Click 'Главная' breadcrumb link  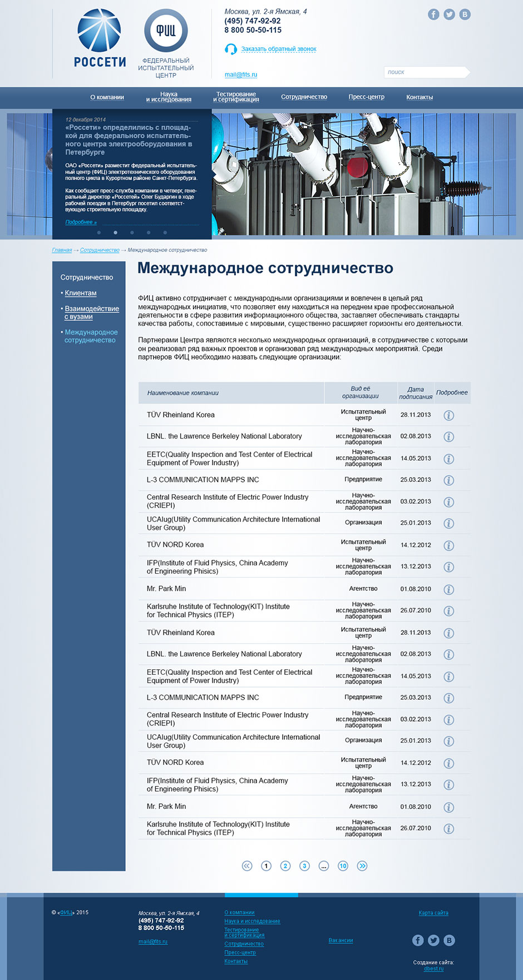[x=62, y=250]
